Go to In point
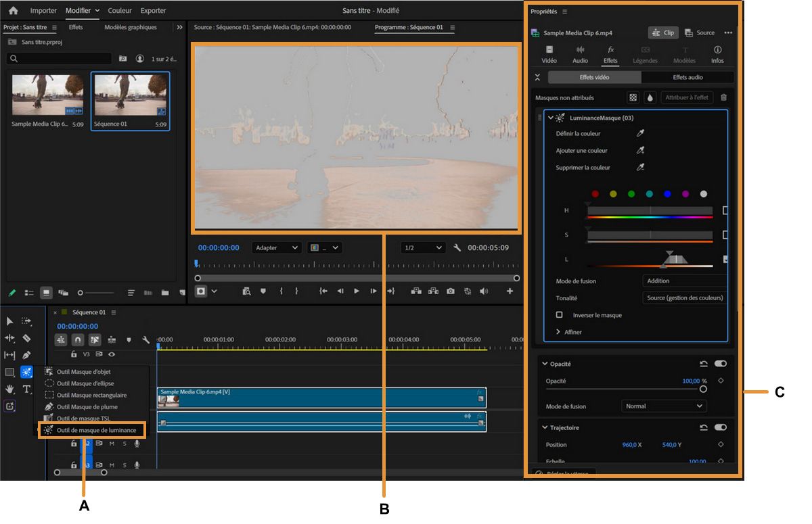 pos(323,291)
